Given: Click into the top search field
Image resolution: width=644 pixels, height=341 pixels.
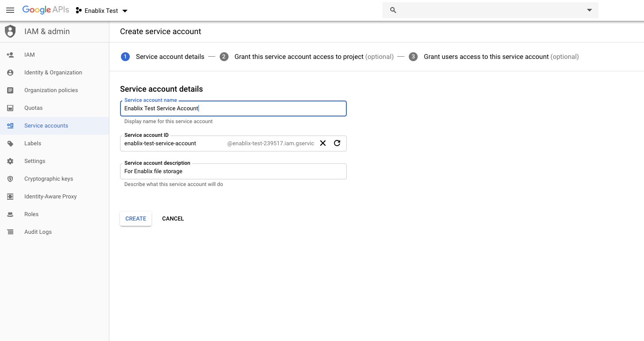Looking at the screenshot, I should (x=490, y=10).
